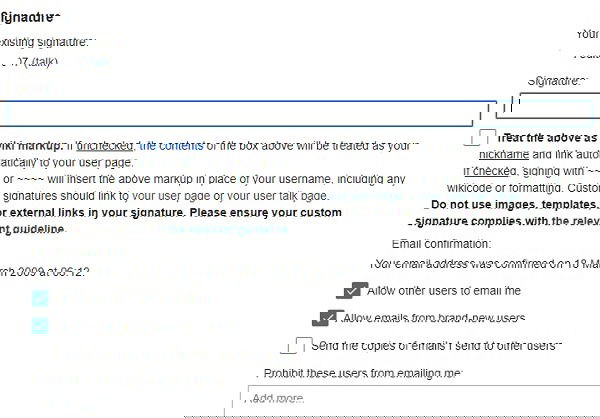Open the underlined 'nickname' link

[504, 155]
